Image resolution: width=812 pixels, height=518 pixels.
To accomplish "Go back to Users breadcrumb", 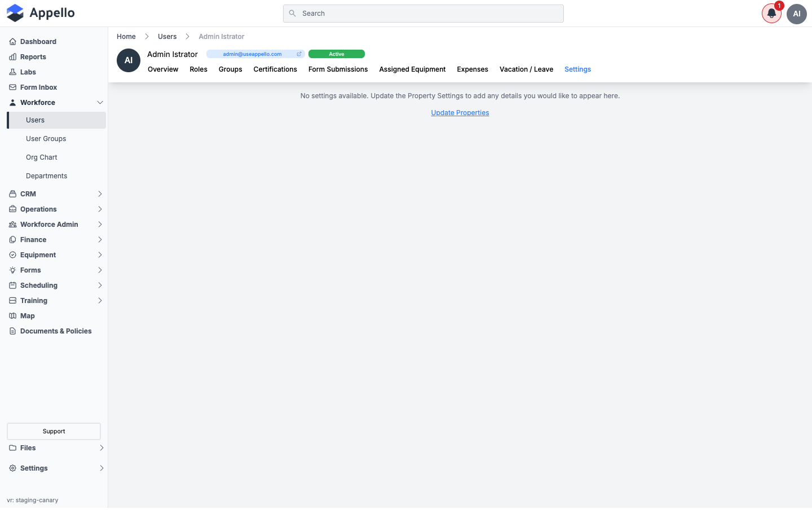I will tap(167, 37).
